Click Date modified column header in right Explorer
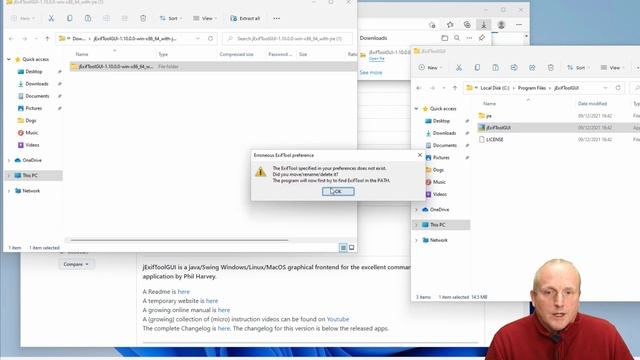The width and height of the screenshot is (640, 360). [x=592, y=104]
